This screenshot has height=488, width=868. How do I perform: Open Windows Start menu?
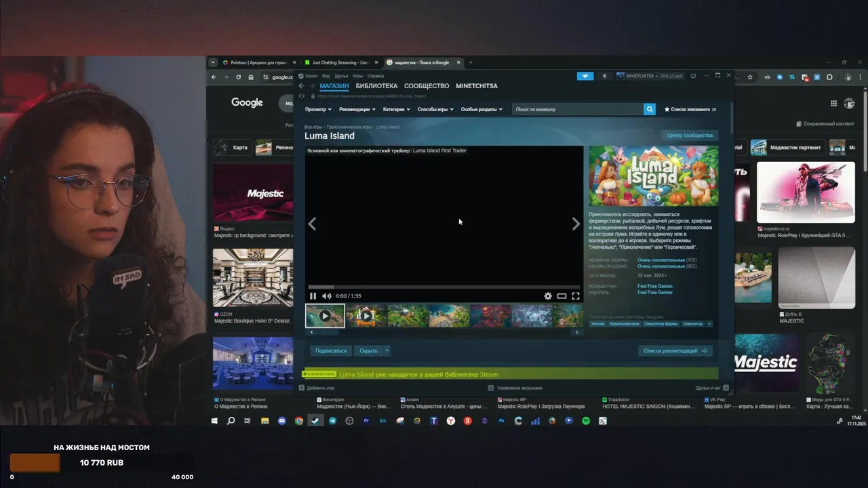point(214,421)
